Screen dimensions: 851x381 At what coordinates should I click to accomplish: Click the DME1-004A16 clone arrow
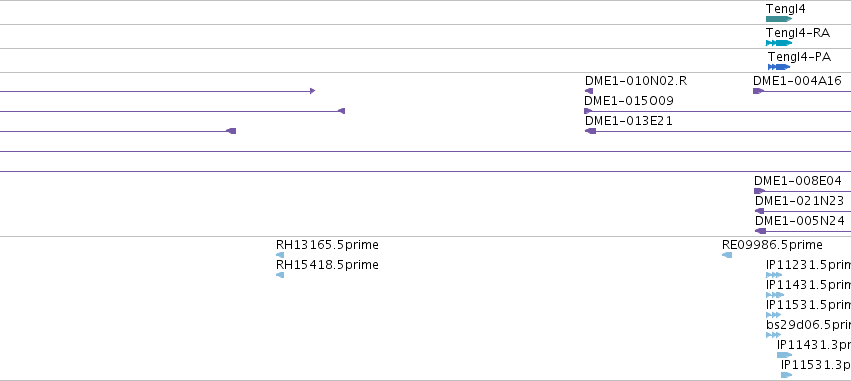[x=758, y=91]
